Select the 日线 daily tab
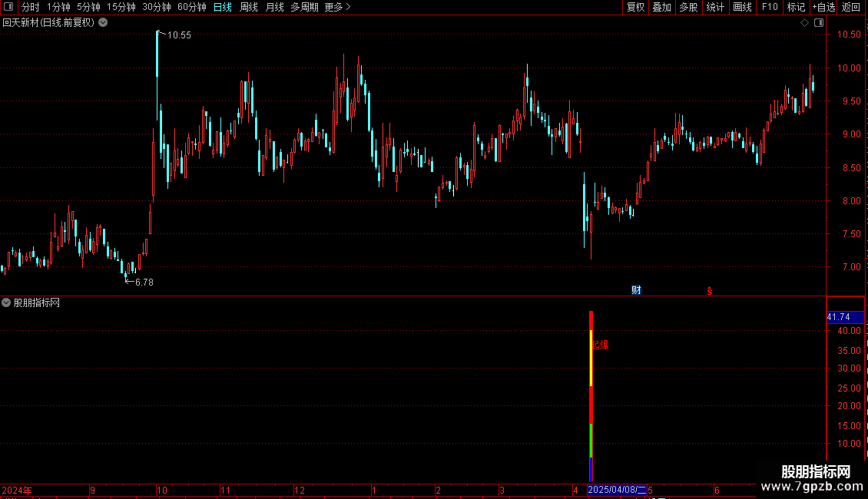 click(223, 7)
